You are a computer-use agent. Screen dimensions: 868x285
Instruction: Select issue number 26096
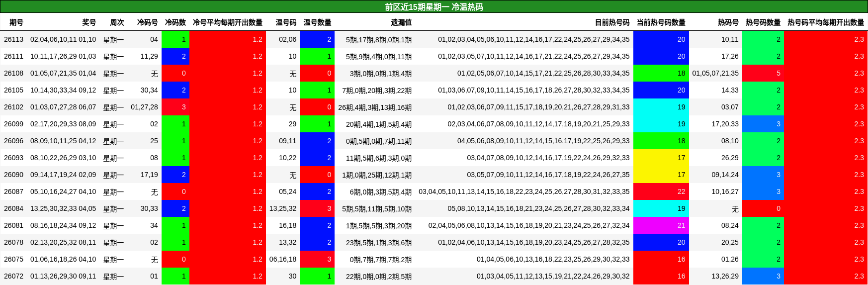tap(13, 141)
